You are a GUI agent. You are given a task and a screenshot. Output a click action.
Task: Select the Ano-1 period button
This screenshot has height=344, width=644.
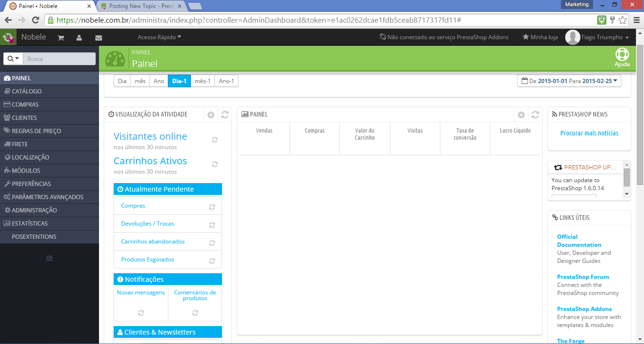click(x=227, y=81)
